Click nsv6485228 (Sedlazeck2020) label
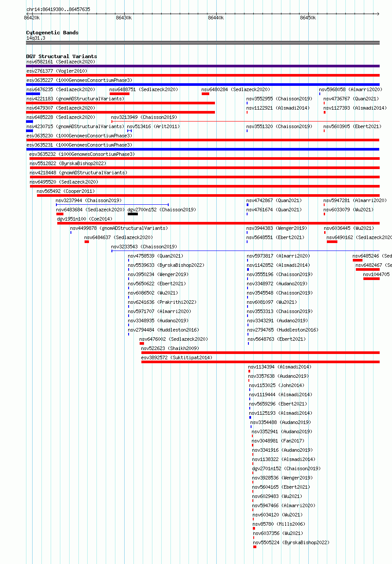This screenshot has height=564, width=392. [x=60, y=117]
